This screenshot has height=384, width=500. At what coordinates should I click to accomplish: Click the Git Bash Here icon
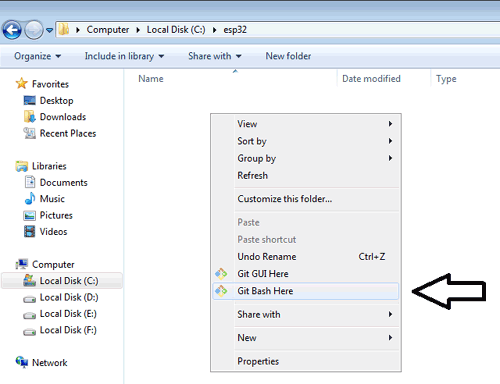pyautogui.click(x=221, y=291)
